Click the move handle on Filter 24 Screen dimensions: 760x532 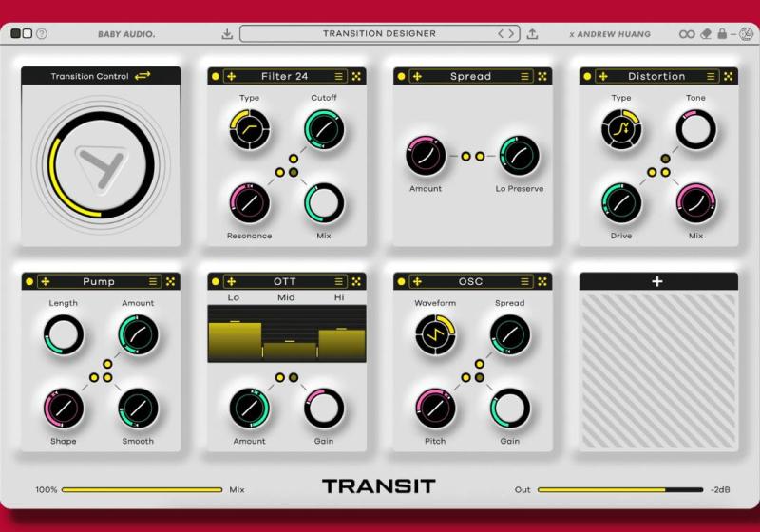tap(231, 77)
